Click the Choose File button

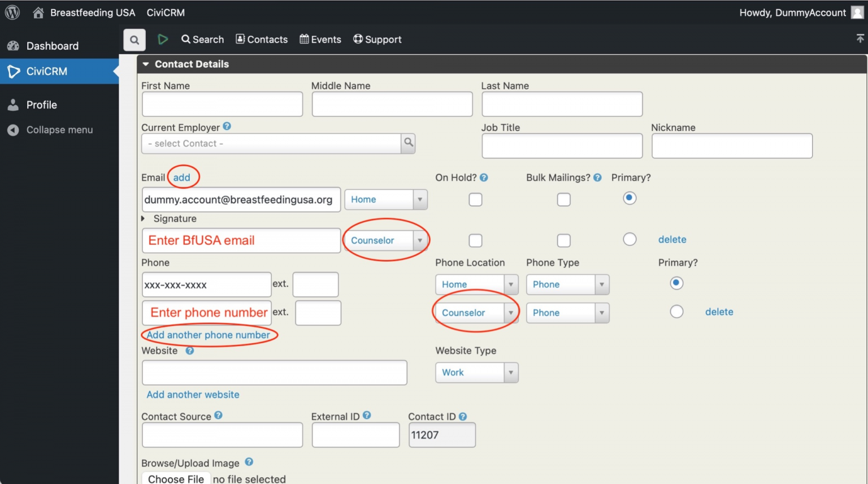pyautogui.click(x=176, y=478)
